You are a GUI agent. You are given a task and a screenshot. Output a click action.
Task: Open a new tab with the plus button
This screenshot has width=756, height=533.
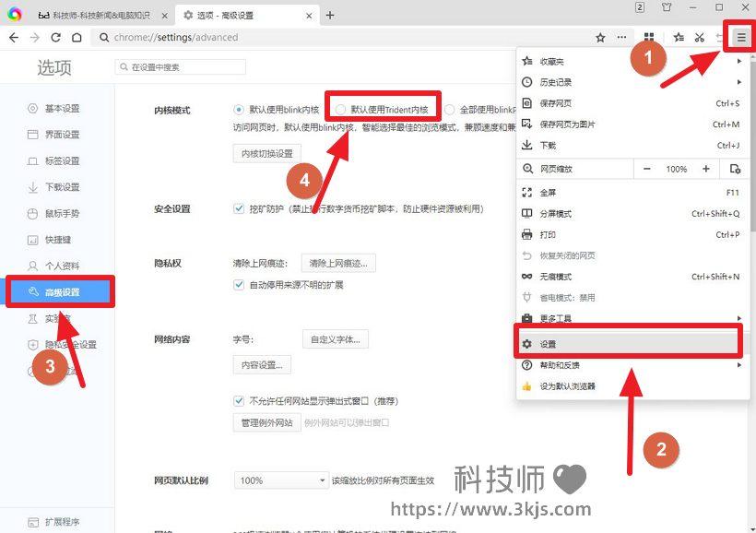[x=330, y=15]
